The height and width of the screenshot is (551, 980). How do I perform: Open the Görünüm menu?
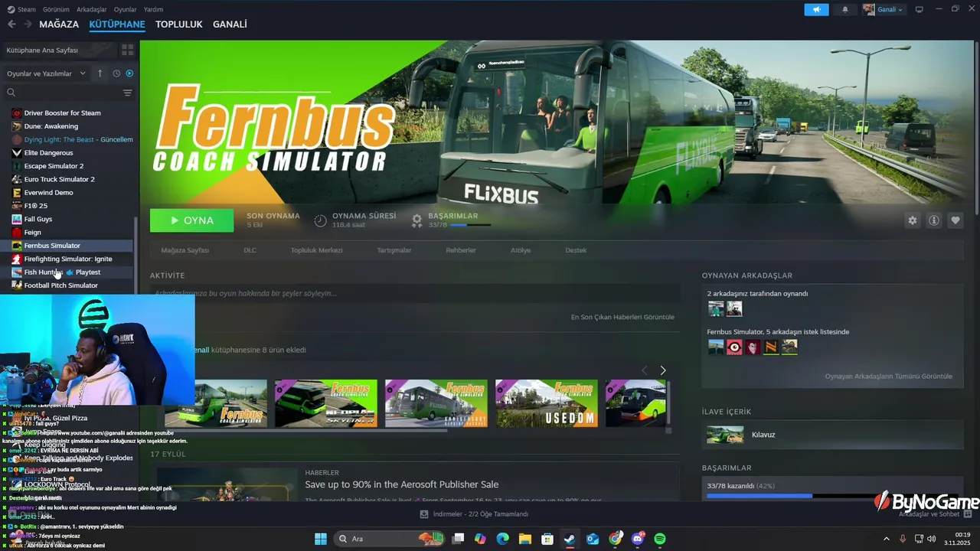coord(55,9)
